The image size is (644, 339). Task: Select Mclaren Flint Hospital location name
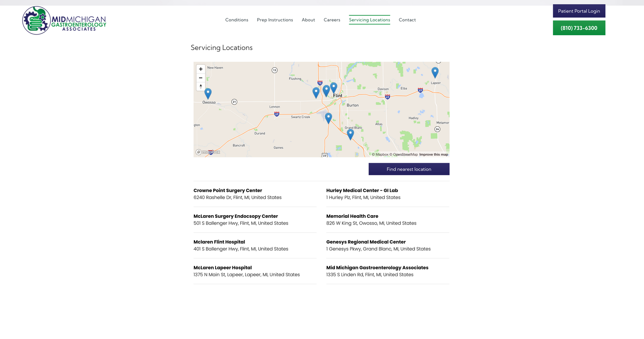(219, 242)
